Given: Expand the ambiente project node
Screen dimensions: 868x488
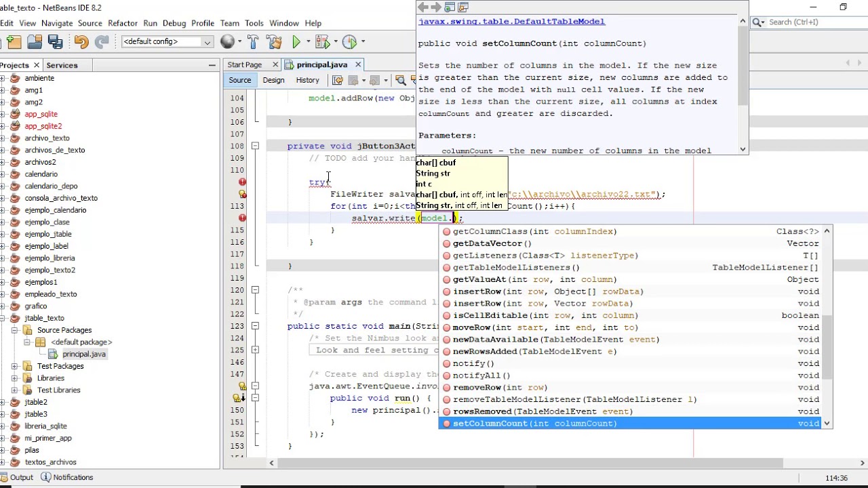Looking at the screenshot, I should click(3, 78).
